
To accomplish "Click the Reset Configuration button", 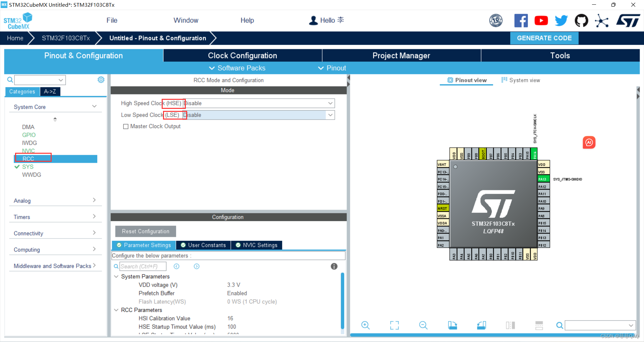I will pos(146,231).
